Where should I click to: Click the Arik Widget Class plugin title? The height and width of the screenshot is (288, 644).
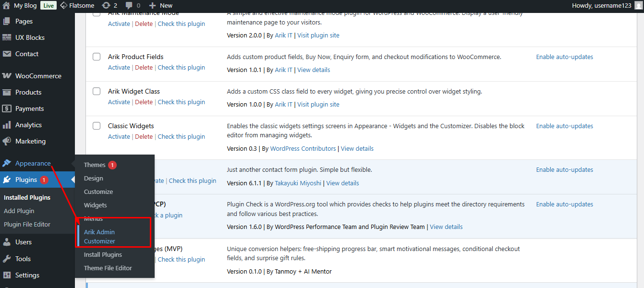click(134, 91)
